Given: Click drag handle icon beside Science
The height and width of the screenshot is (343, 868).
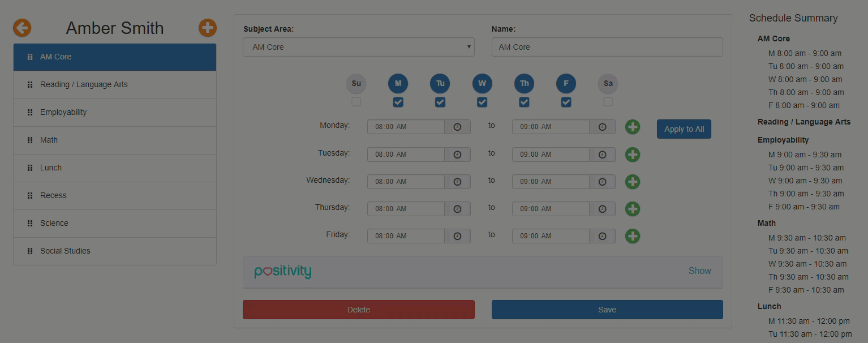Looking at the screenshot, I should pos(30,224).
